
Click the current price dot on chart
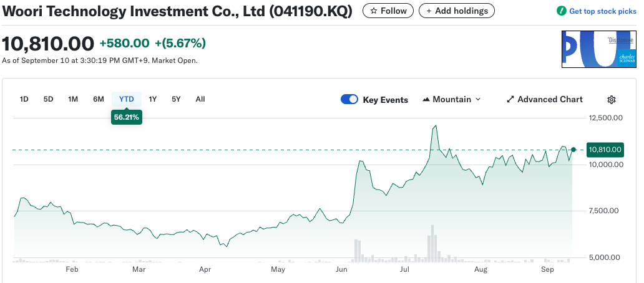574,150
